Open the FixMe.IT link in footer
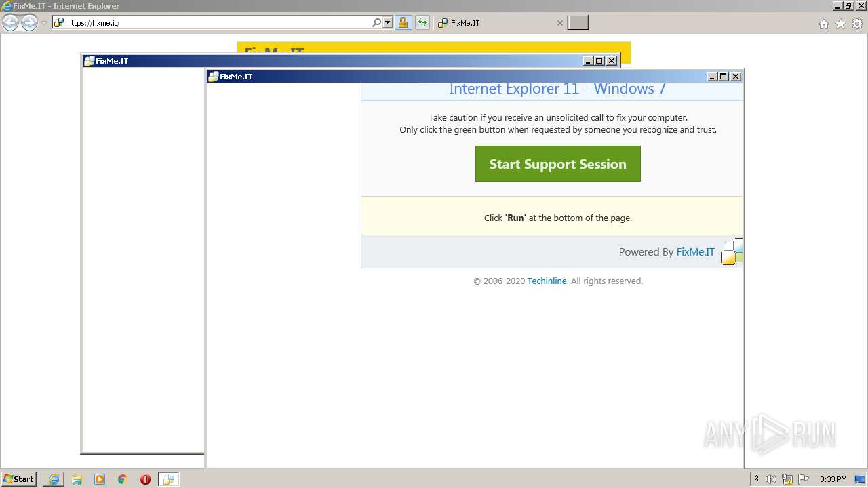 pyautogui.click(x=695, y=252)
